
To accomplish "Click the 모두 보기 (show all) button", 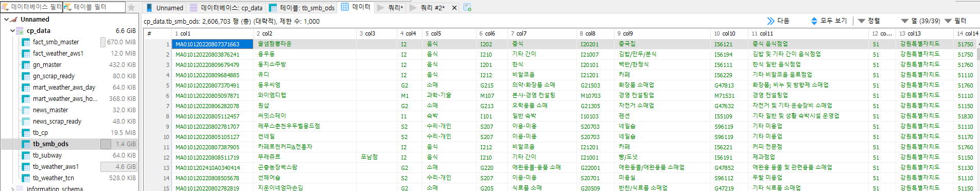I will click(829, 21).
